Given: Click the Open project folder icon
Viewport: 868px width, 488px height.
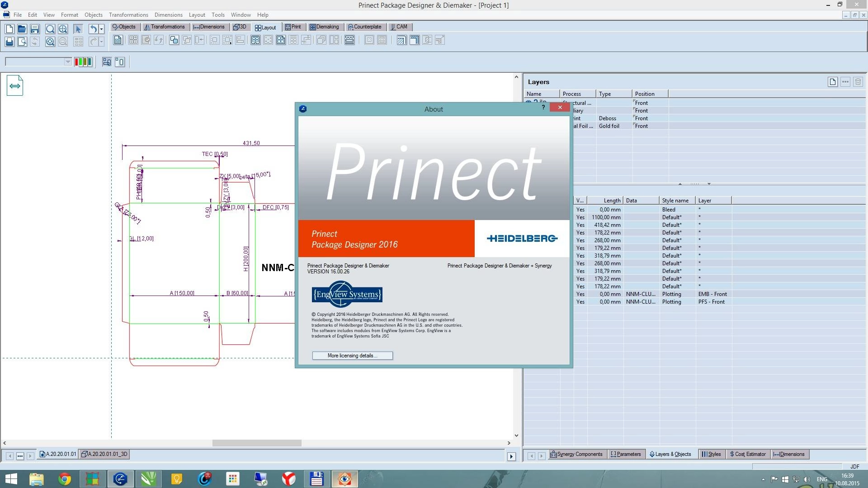Looking at the screenshot, I should [22, 29].
